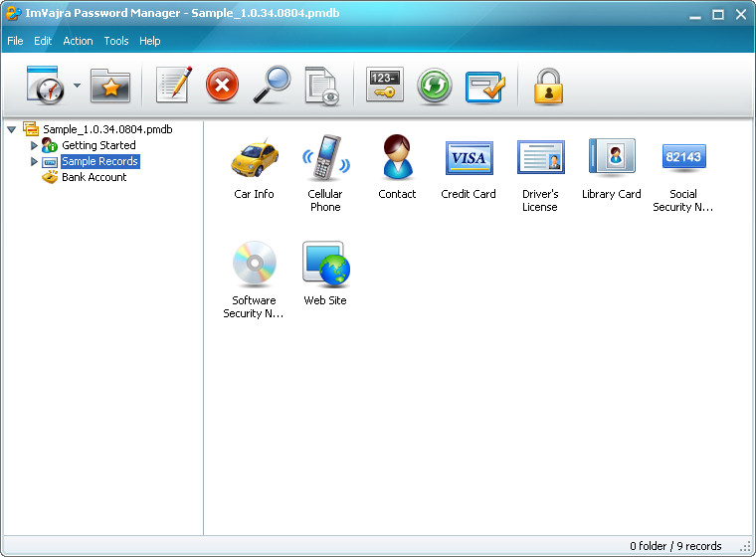
Task: Select Sample Records in the tree
Action: [100, 161]
